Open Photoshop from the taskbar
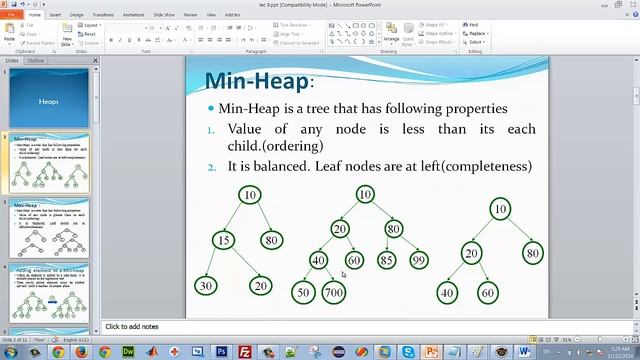 click(x=222, y=351)
